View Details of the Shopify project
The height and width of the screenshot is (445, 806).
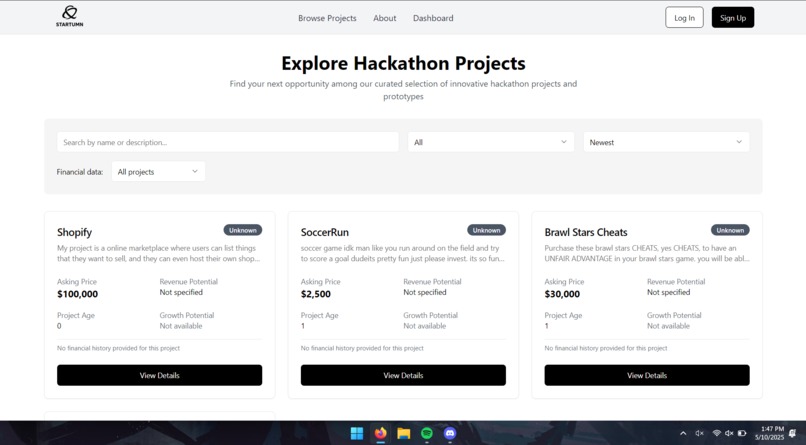tap(159, 376)
